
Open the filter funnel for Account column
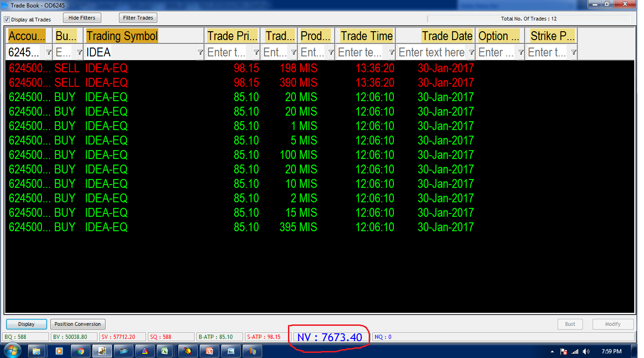click(49, 53)
